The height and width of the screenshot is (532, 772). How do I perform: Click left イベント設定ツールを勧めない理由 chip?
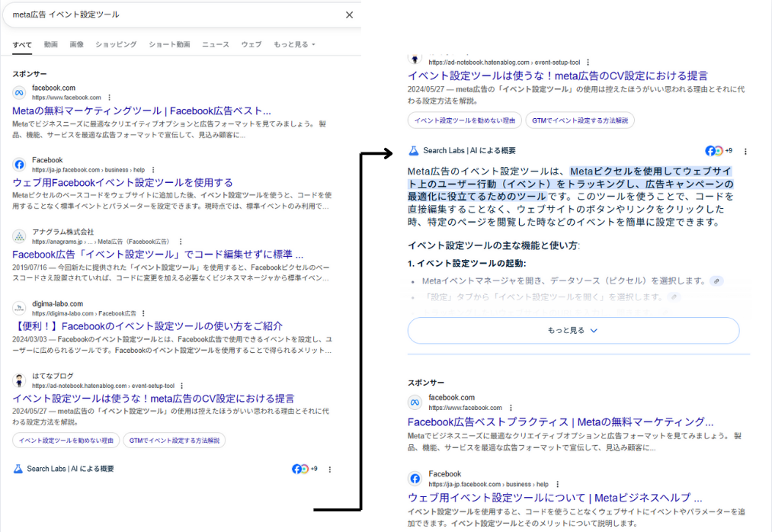point(66,441)
